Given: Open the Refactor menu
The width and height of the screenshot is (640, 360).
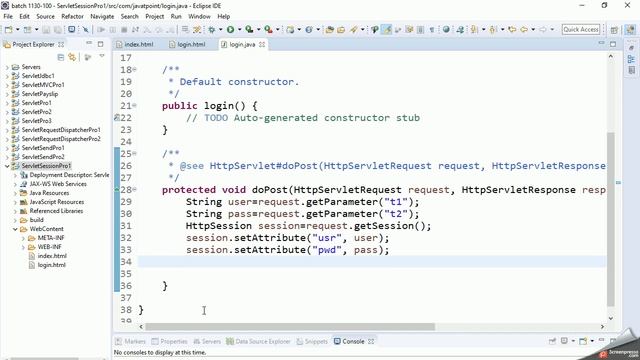Looking at the screenshot, I should coord(72,16).
